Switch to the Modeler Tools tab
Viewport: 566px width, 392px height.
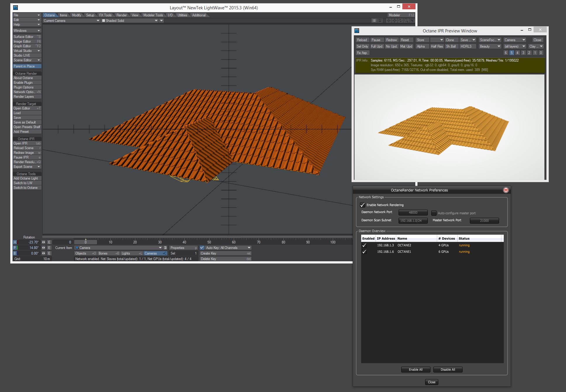(153, 15)
